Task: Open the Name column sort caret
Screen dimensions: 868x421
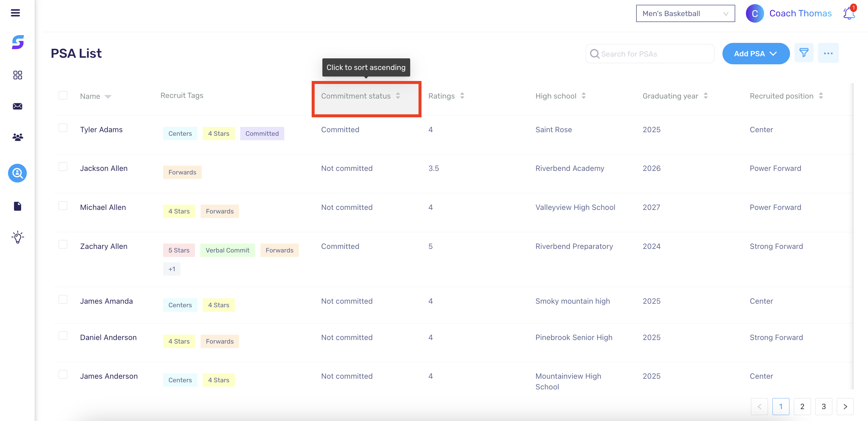Action: point(108,97)
